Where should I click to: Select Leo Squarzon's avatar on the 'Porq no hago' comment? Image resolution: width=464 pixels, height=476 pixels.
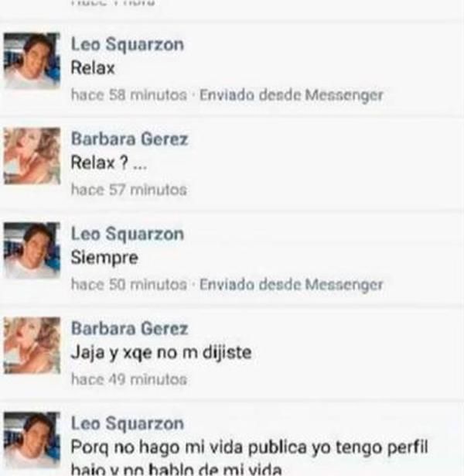[x=32, y=440]
